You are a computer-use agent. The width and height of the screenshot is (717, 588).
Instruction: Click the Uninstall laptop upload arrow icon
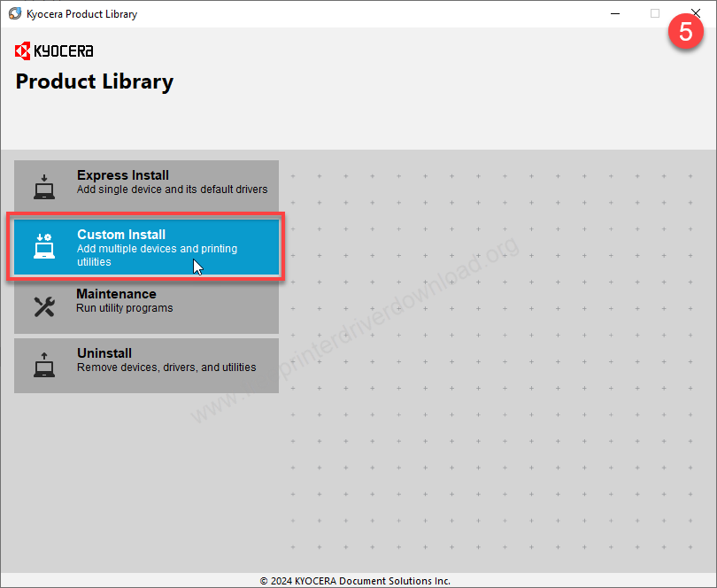[44, 365]
